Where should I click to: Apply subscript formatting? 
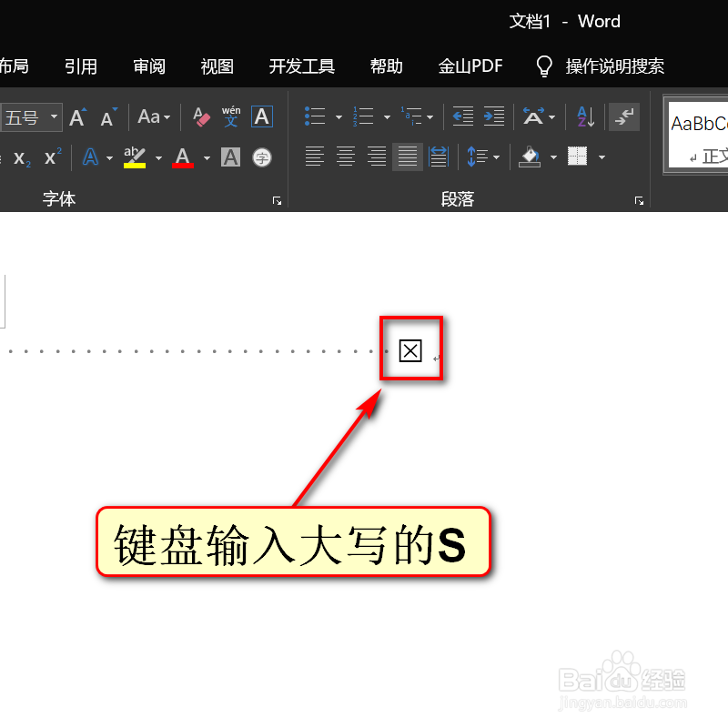pos(20,157)
